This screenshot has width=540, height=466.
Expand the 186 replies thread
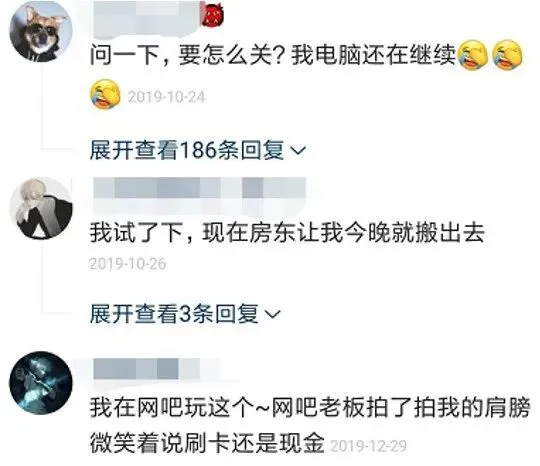(x=198, y=150)
